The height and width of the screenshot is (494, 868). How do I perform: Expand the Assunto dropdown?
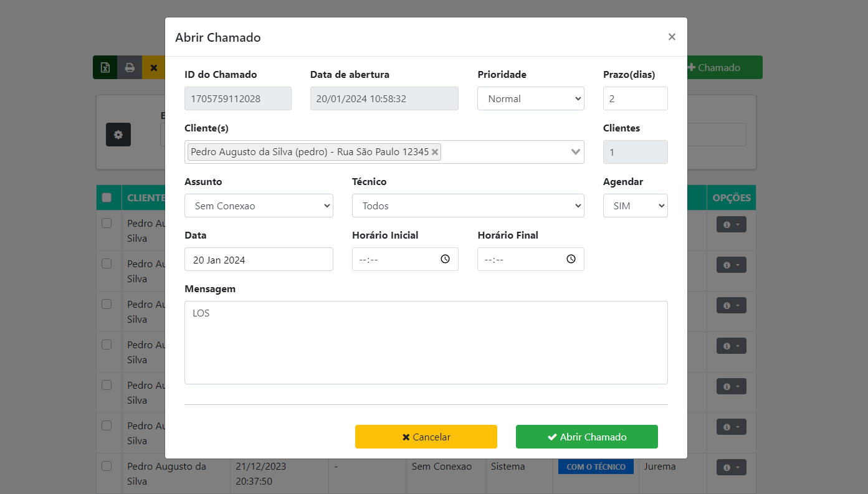click(259, 206)
